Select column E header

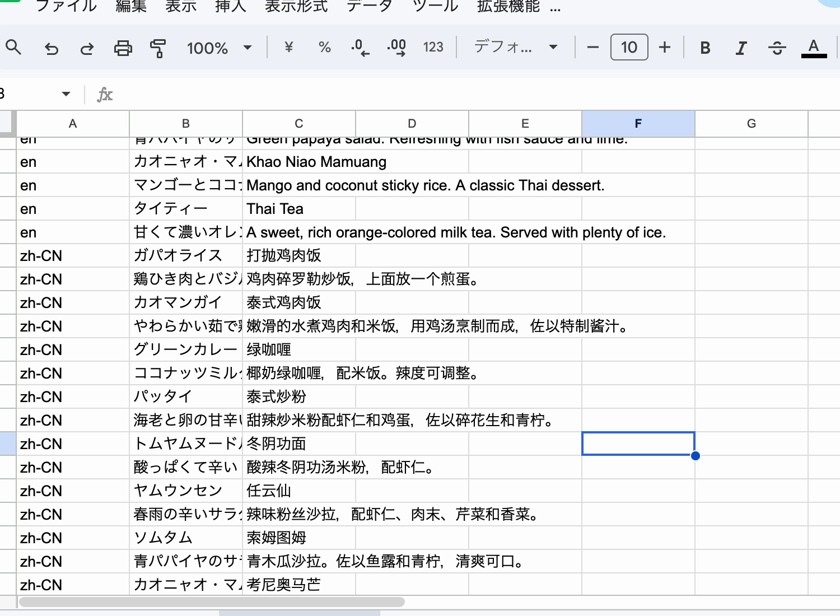click(525, 124)
